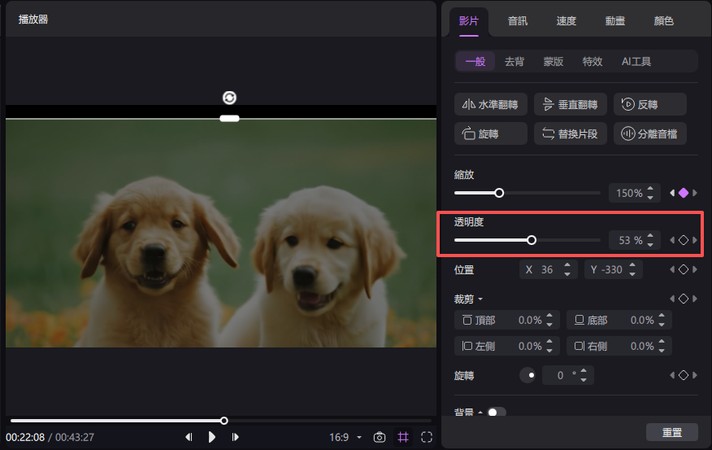Open the 顏色 tab
The width and height of the screenshot is (712, 450).
[663, 21]
